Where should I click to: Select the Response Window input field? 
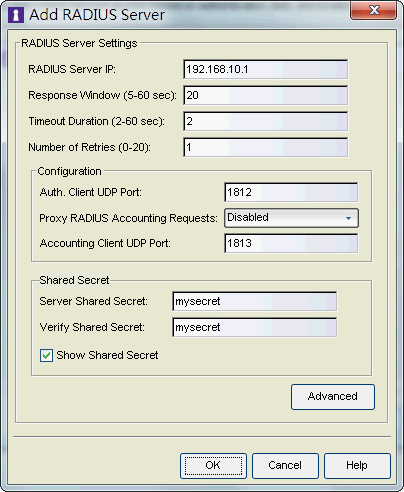(265, 95)
